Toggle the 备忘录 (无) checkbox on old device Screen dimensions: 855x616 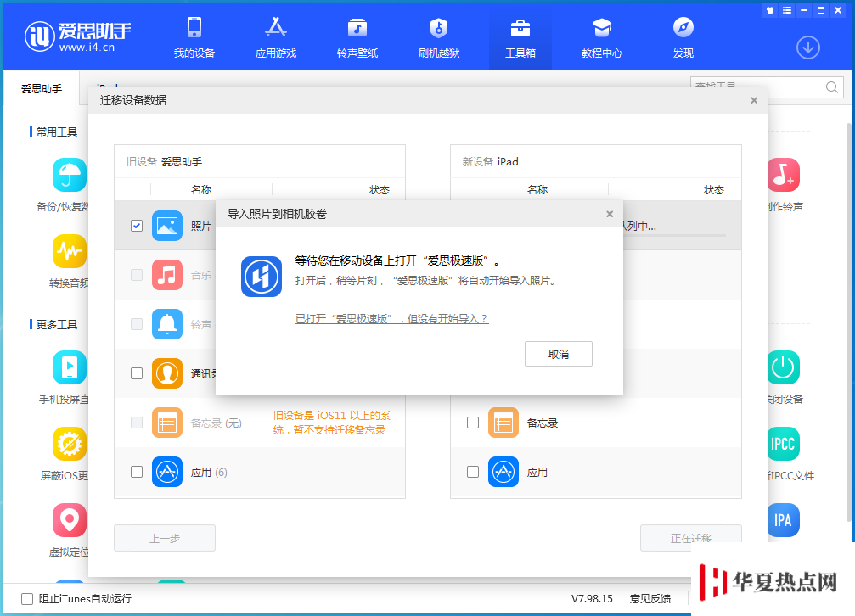(137, 423)
